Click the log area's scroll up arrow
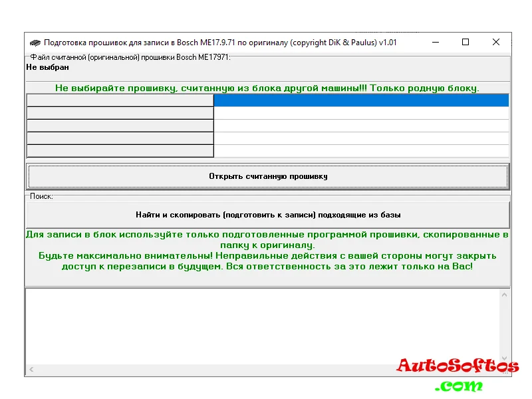 504,295
